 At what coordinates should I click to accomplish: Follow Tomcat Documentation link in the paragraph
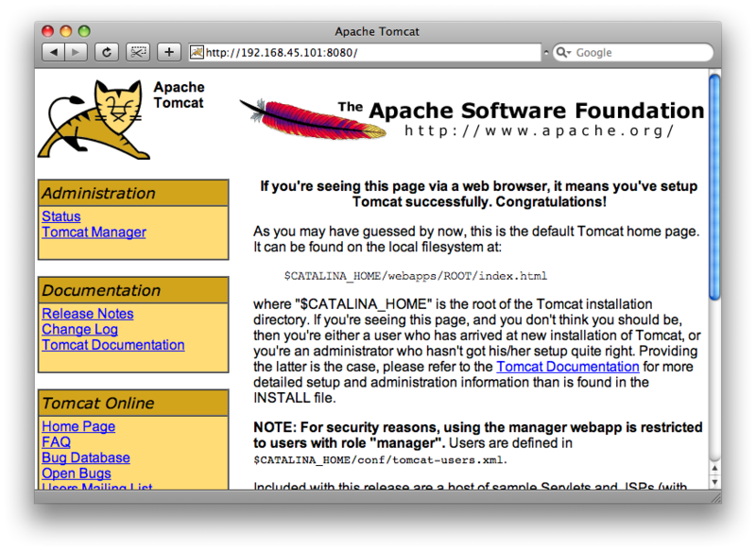tap(568, 367)
